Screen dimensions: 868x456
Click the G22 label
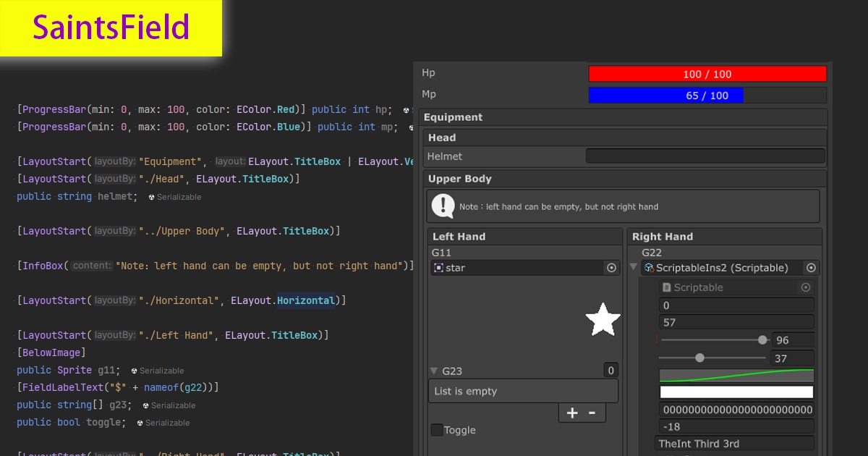pos(652,253)
